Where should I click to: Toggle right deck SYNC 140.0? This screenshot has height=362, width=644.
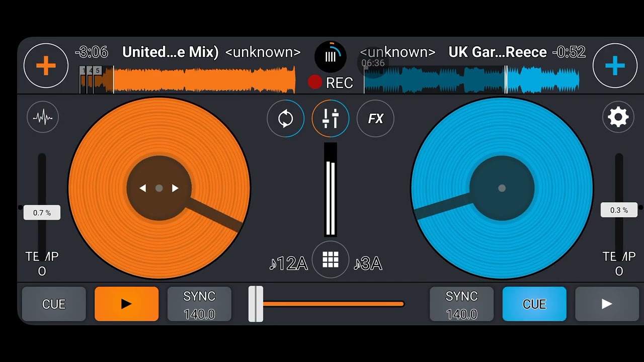click(x=461, y=304)
